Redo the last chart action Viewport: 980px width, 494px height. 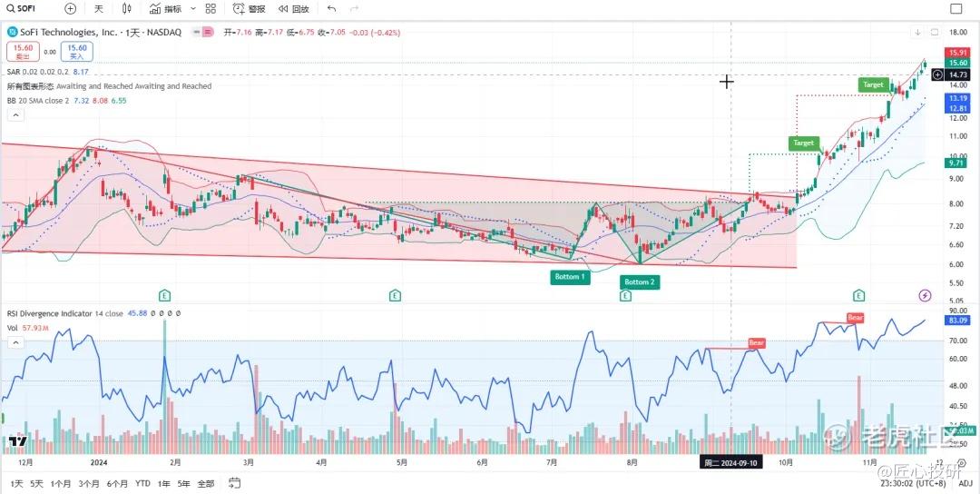[355, 9]
